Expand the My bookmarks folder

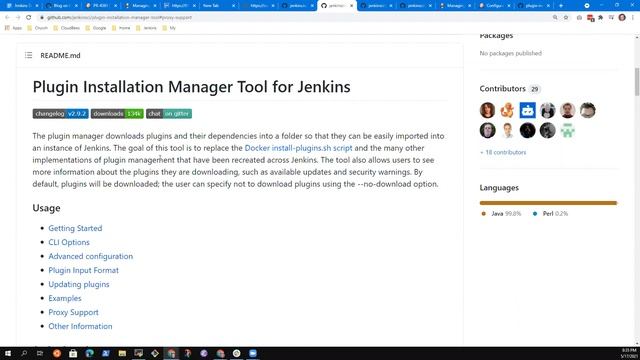169,28
